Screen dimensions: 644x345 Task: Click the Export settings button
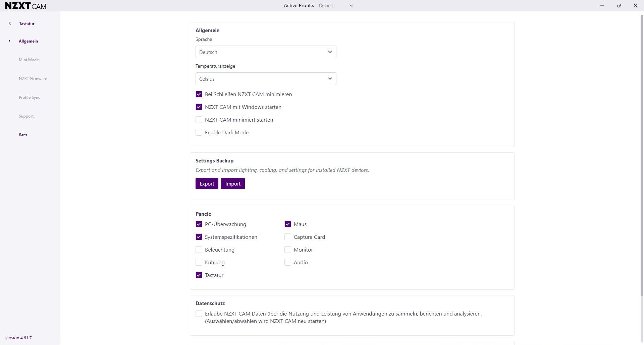tap(207, 184)
